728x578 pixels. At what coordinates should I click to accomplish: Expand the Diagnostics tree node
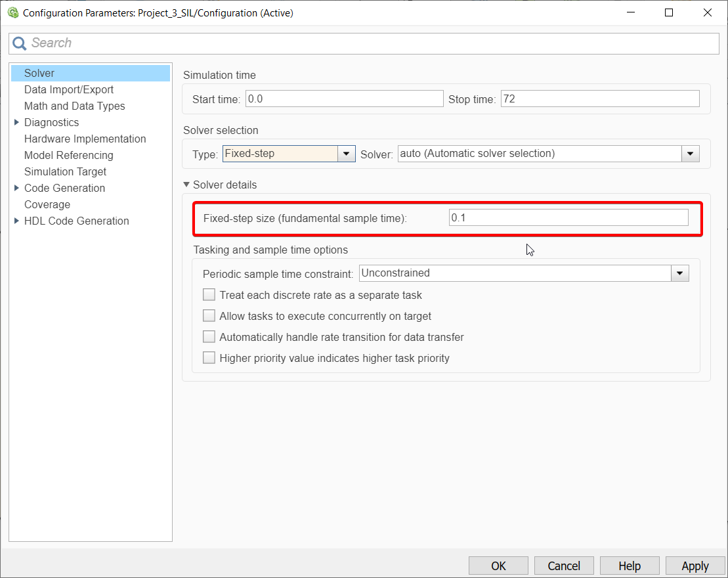click(x=16, y=122)
